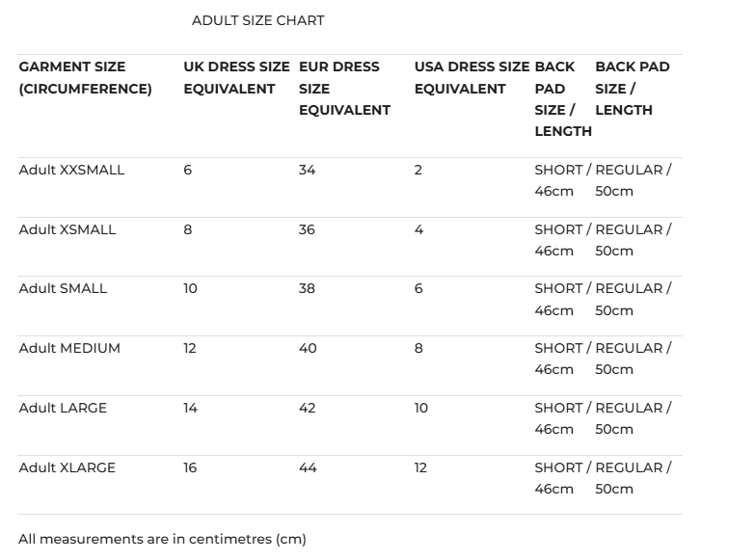Click the UK DRESS SIZE EQUIVALENT header

click(x=236, y=78)
